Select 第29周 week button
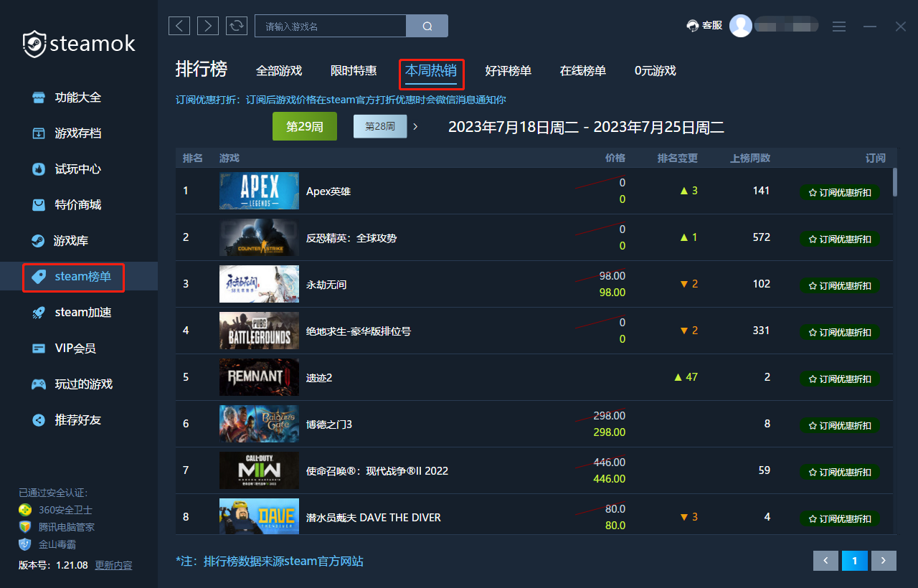This screenshot has width=918, height=588. (305, 126)
